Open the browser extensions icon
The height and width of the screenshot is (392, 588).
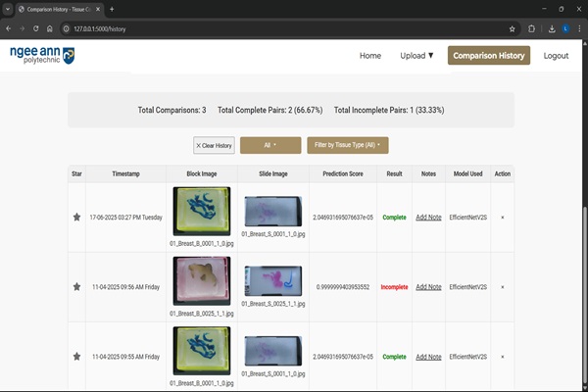coord(532,28)
